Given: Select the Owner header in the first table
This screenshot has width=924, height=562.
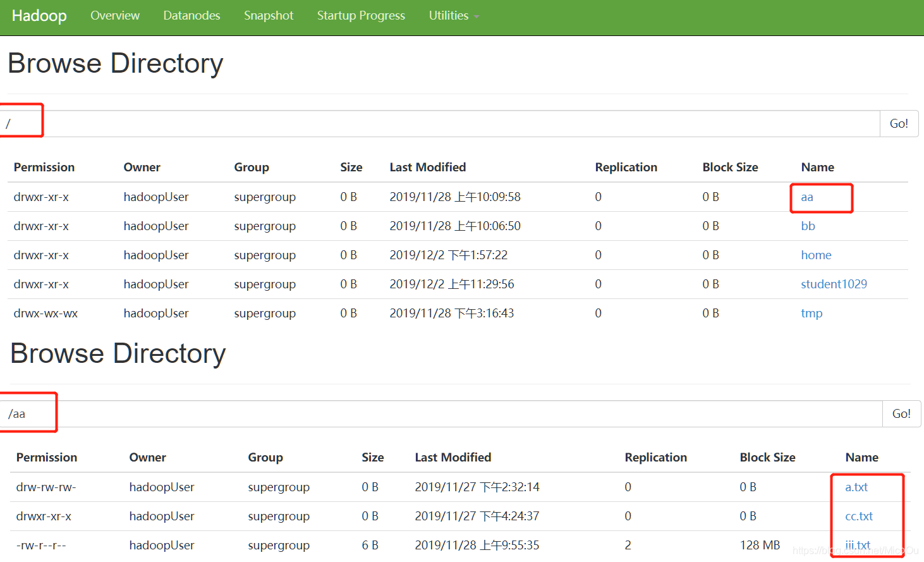Looking at the screenshot, I should (x=142, y=168).
